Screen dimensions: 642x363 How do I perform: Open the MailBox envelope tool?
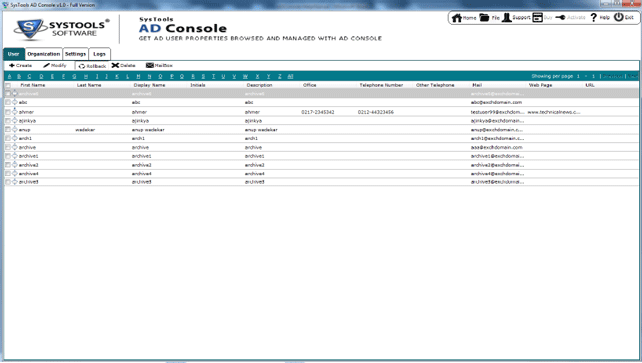coord(150,65)
